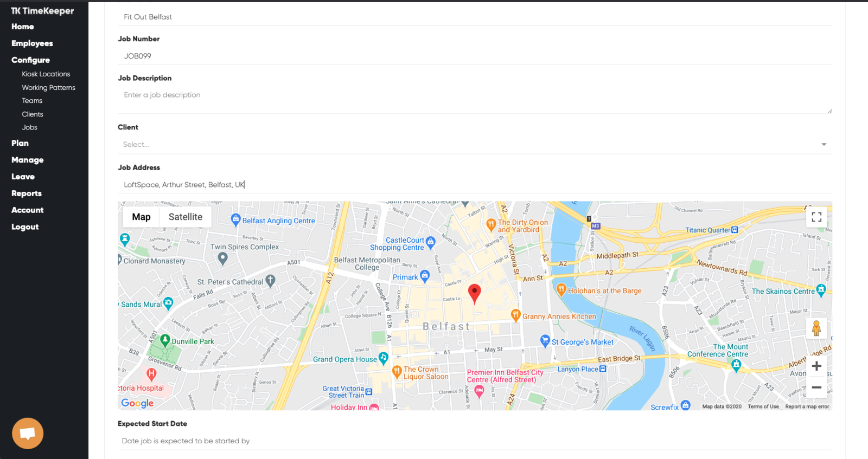Click the Sands Mural camera icon
Screen dimensions: 868x459
tap(168, 303)
